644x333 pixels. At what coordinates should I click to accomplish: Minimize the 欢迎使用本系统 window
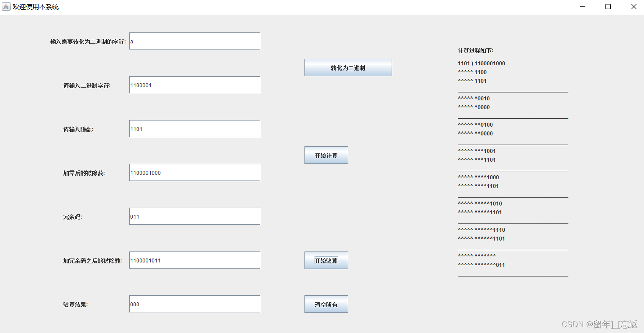coord(583,7)
